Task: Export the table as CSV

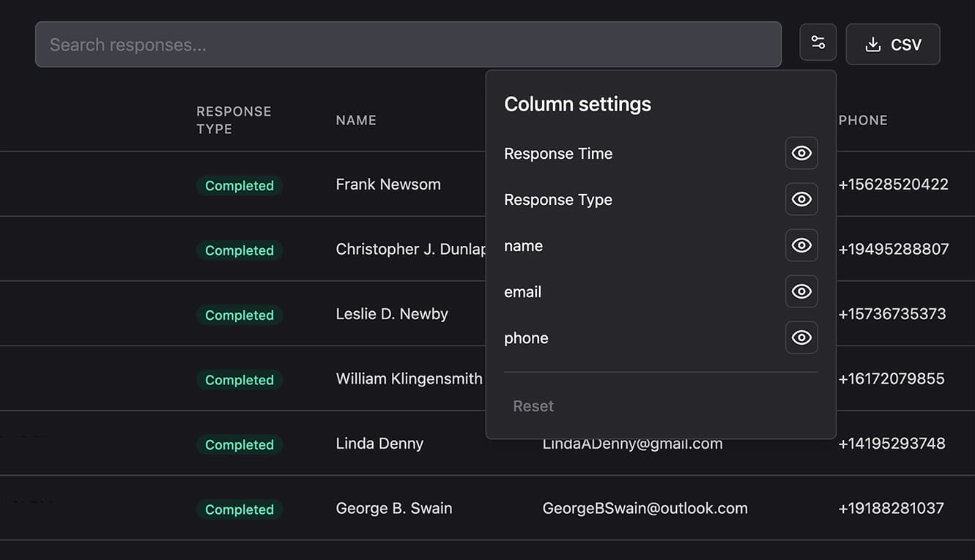Action: coord(893,44)
